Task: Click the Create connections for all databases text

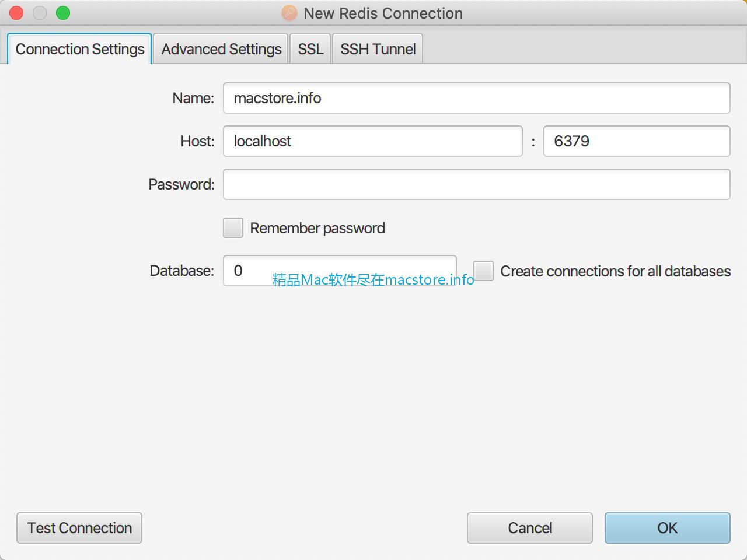Action: tap(616, 271)
